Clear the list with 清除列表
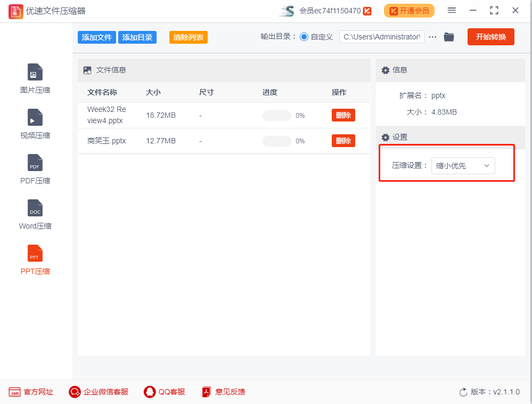 point(188,37)
